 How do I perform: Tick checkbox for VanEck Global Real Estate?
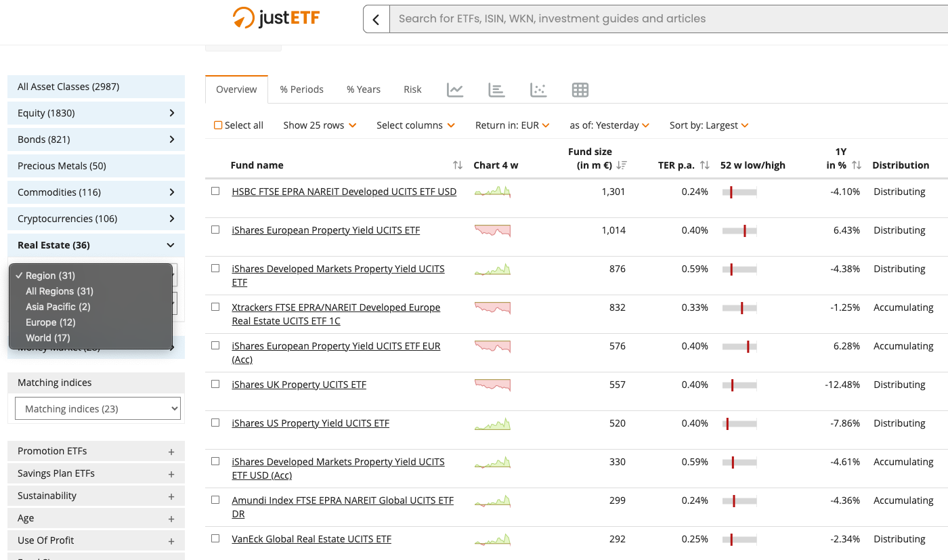point(215,538)
